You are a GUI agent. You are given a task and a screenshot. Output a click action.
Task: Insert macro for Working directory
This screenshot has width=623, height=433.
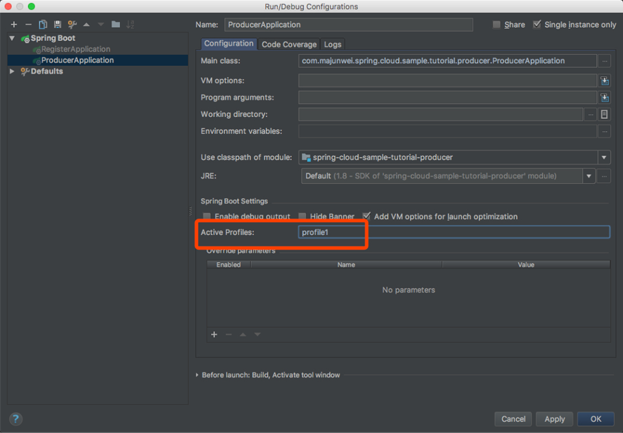(604, 114)
